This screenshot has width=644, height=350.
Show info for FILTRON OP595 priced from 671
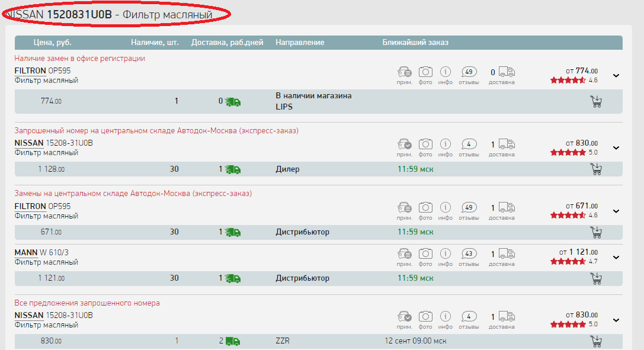point(445,208)
